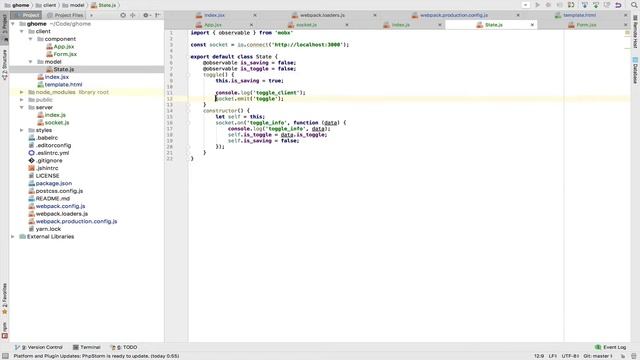The image size is (640, 360).
Task: Expand External Libraries node
Action: 13,237
